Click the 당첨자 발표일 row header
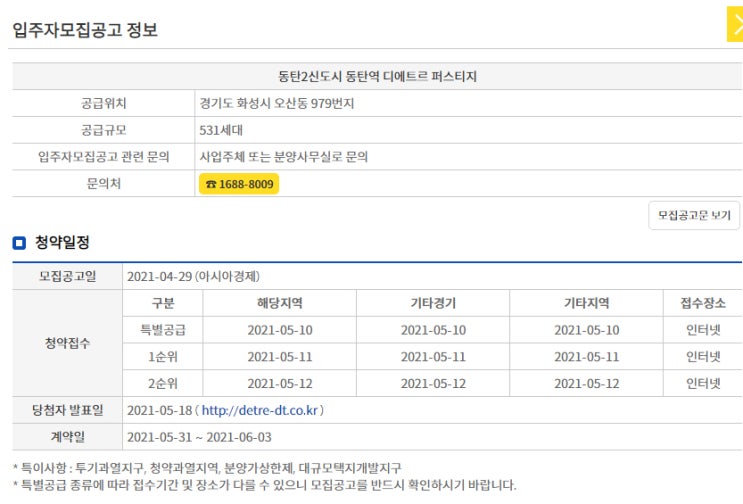743x504 pixels. (67, 410)
